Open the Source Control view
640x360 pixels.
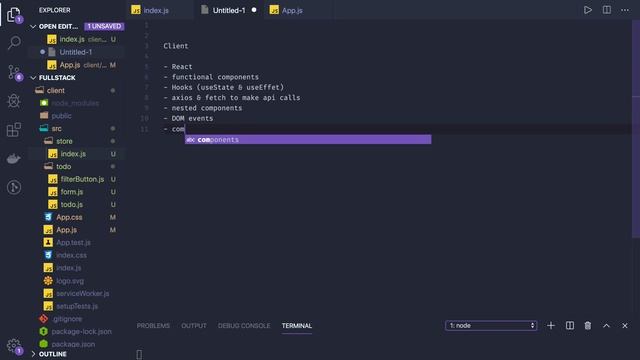(14, 72)
